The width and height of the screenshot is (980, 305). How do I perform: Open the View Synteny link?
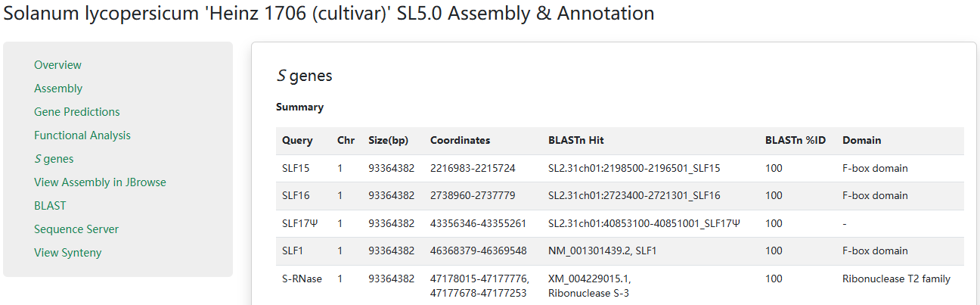(67, 253)
